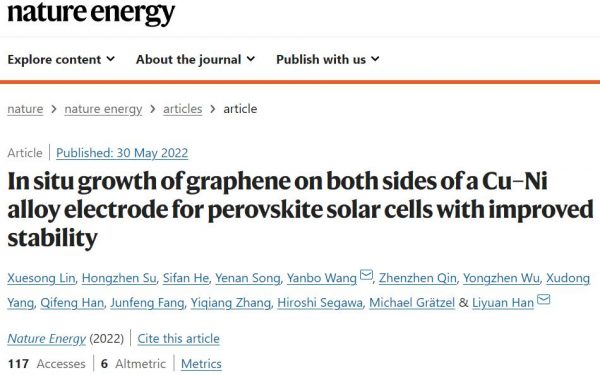
Task: View author Hongzhen Su details
Action: click(119, 278)
